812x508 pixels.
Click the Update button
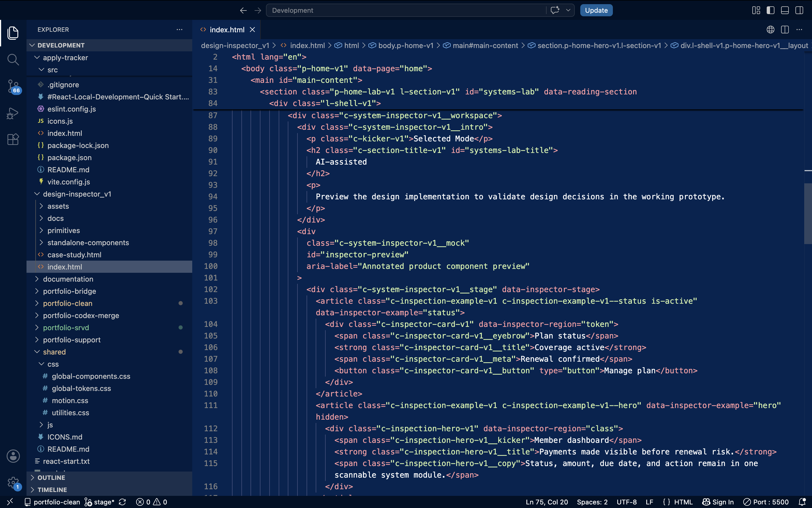596,10
